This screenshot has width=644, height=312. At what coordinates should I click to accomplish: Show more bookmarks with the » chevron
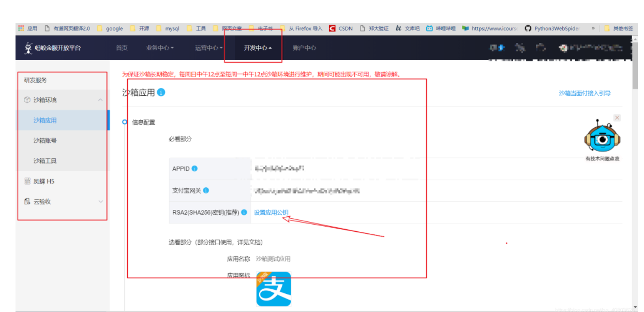click(593, 28)
